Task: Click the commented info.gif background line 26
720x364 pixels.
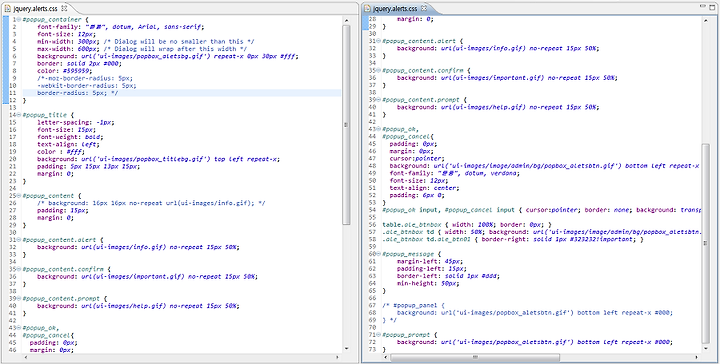Action: [x=152, y=203]
